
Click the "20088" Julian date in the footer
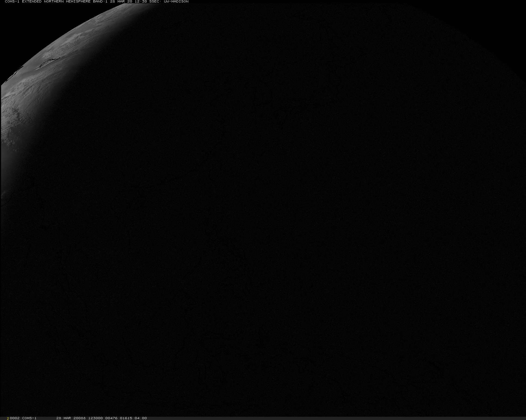79,418
